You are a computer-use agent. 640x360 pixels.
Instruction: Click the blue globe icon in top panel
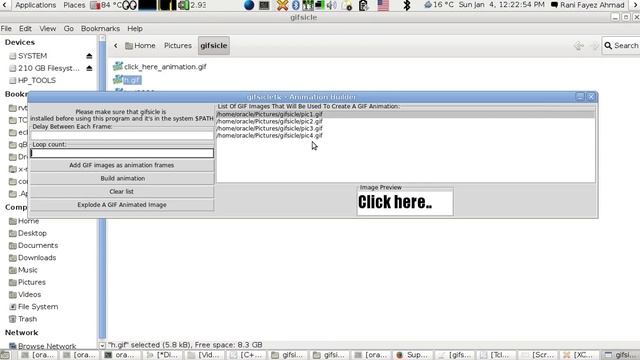[249, 5]
